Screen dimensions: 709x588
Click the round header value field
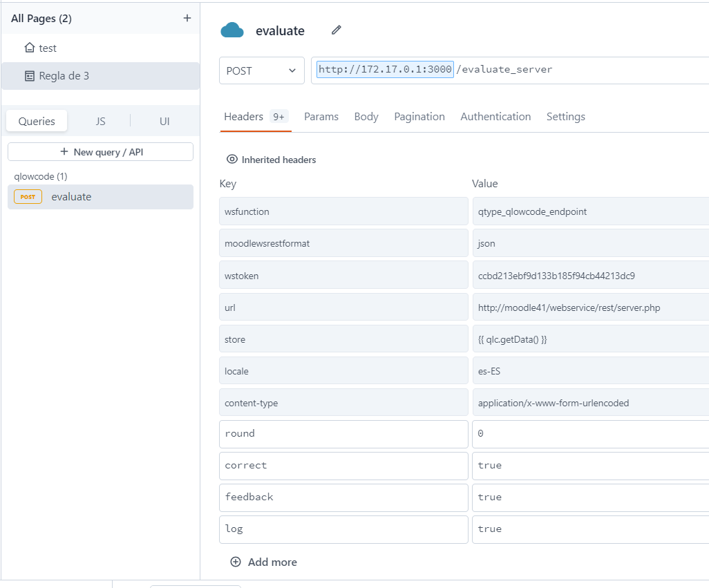[x=591, y=434]
